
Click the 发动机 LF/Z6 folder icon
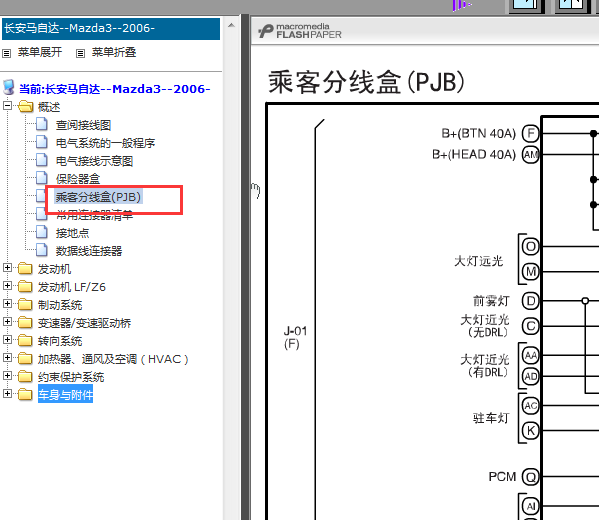25,287
